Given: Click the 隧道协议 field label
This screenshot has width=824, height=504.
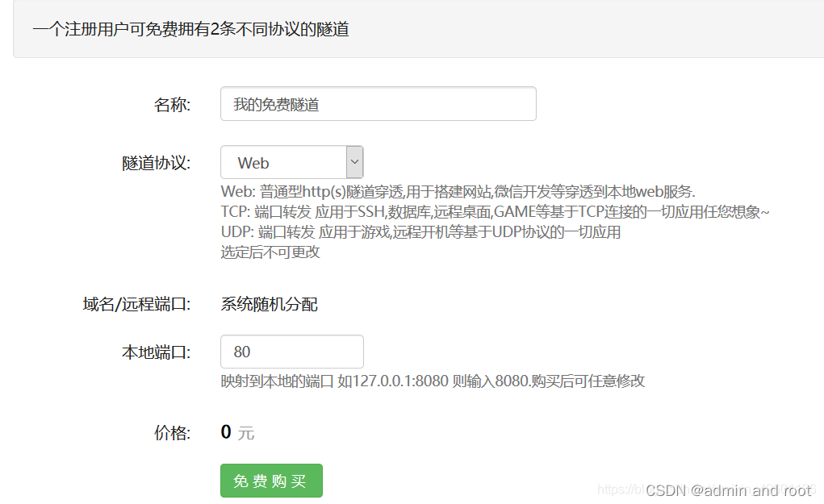Looking at the screenshot, I should pyautogui.click(x=160, y=162).
